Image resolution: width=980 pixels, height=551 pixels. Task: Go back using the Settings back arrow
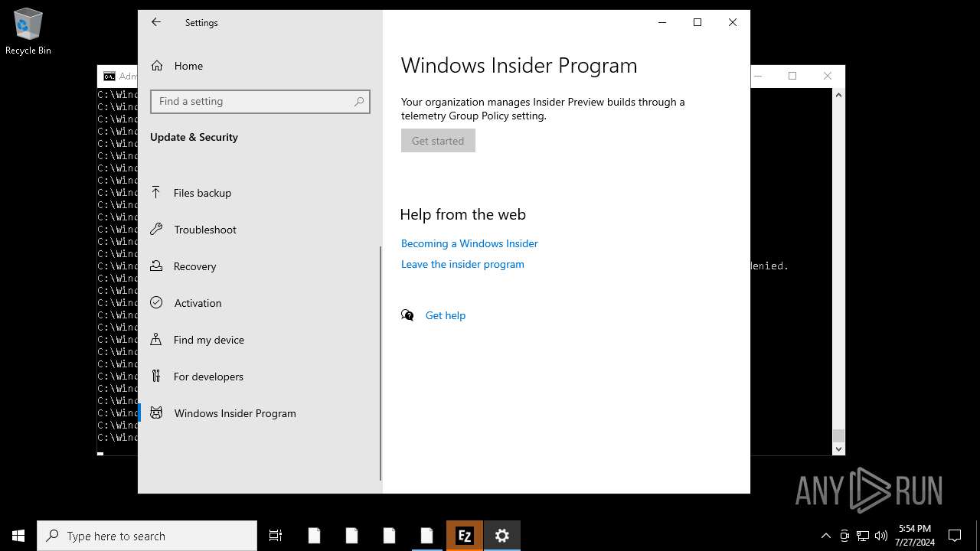click(156, 22)
